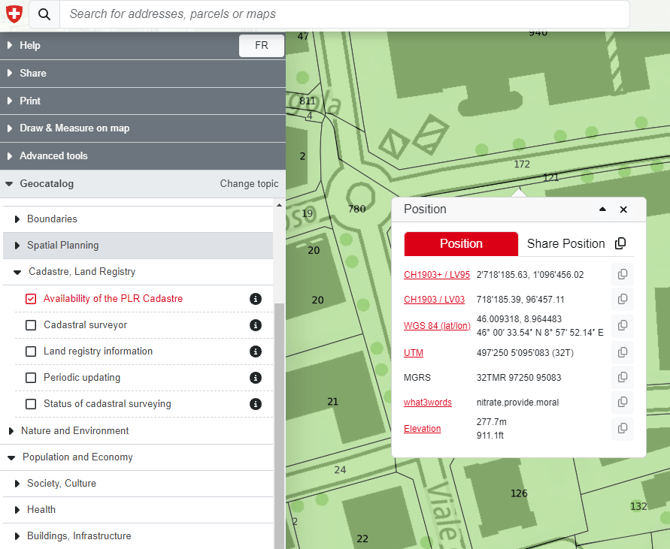Copy the what3words value

click(622, 402)
